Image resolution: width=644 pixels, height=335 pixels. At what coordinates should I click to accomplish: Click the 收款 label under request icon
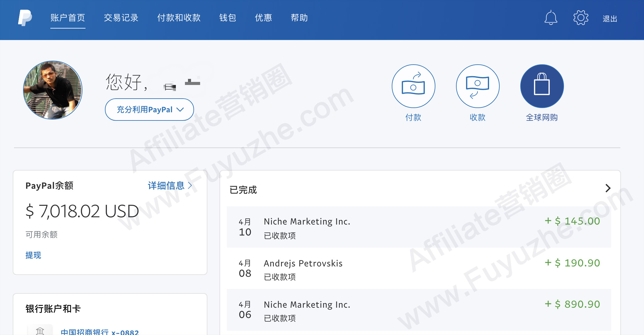478,117
